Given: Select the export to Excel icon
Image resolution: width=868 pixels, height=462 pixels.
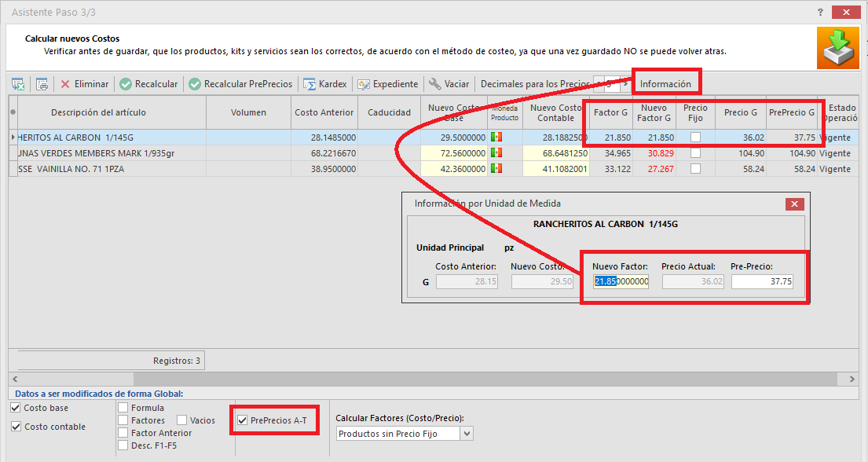Looking at the screenshot, I should pos(18,84).
